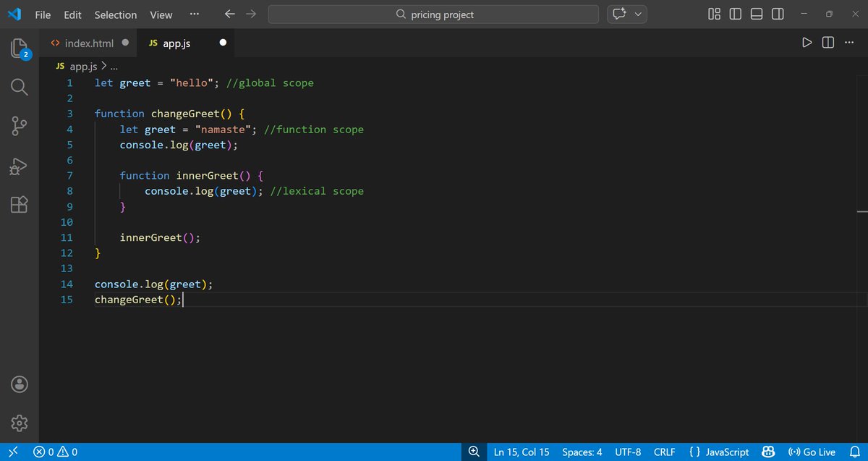Change indentation via Spaces: 4
The image size is (868, 461).
pos(582,452)
